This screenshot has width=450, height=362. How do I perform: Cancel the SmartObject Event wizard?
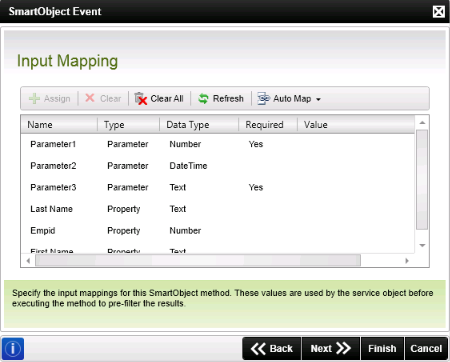pyautogui.click(x=426, y=349)
